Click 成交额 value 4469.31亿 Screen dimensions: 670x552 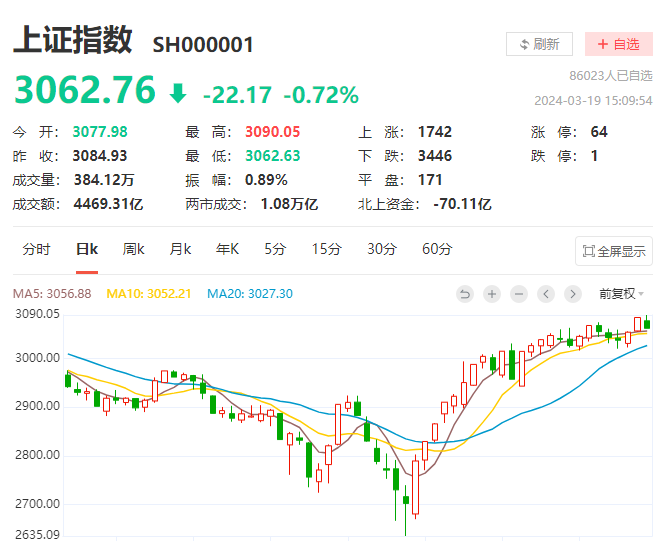pyautogui.click(x=109, y=204)
